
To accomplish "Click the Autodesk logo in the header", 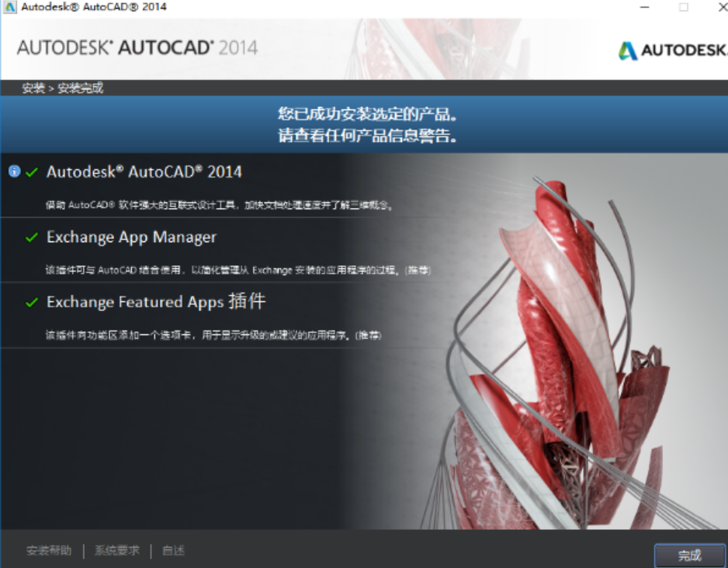I will coord(672,50).
